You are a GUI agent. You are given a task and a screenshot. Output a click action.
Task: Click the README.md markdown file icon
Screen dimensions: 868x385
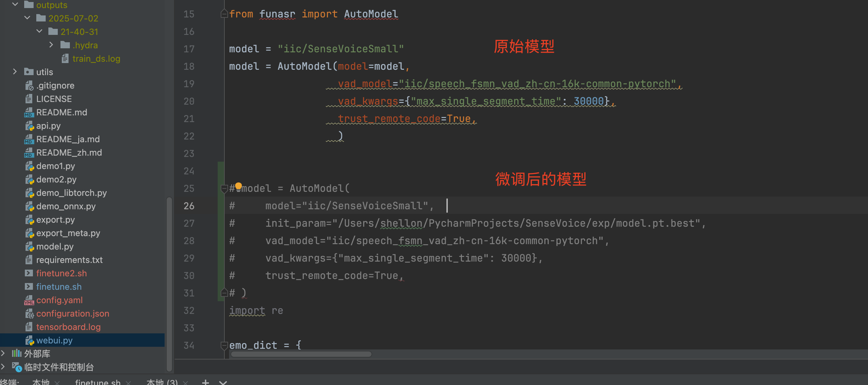coord(29,112)
